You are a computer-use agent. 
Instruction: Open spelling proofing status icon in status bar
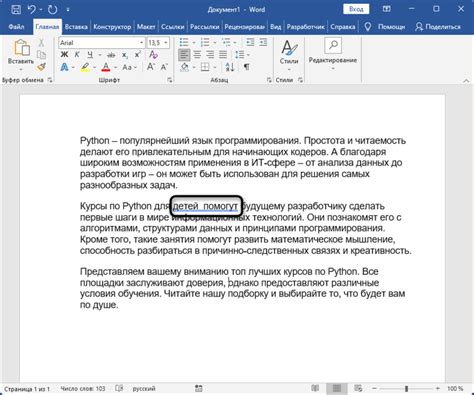(119, 388)
